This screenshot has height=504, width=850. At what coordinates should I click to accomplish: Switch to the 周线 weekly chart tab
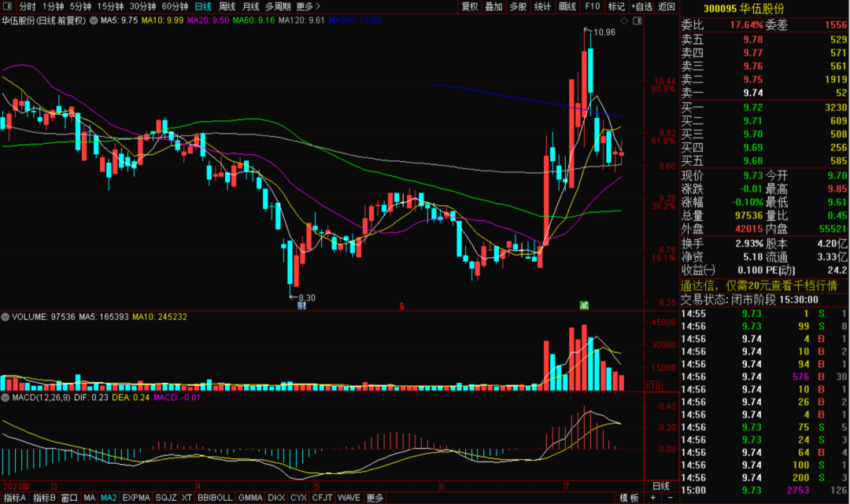pyautogui.click(x=227, y=6)
